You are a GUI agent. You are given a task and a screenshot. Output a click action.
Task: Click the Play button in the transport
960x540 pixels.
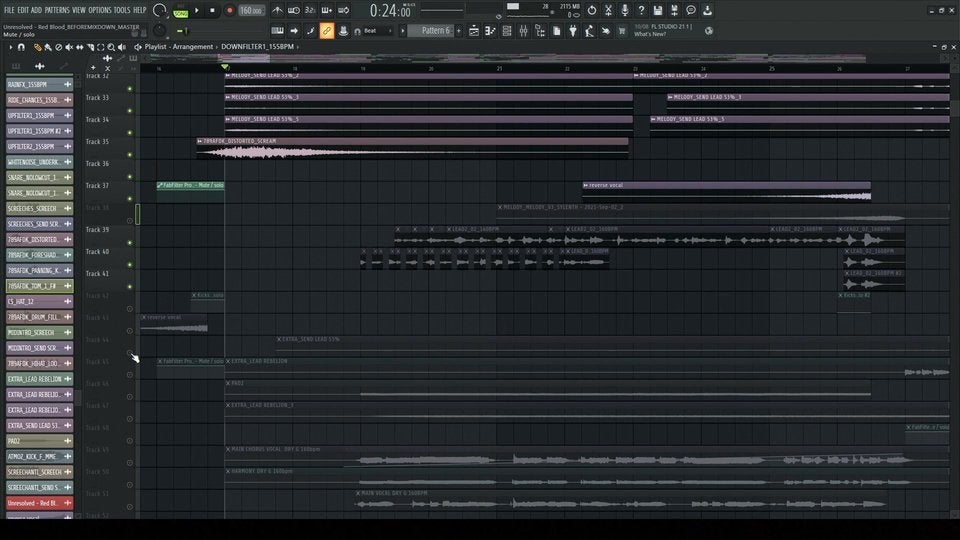click(x=197, y=10)
